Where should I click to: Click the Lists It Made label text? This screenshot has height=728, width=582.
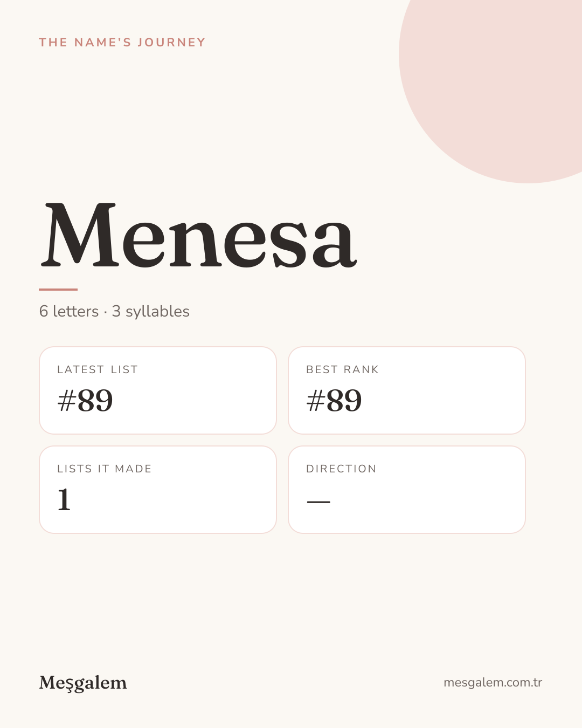pyautogui.click(x=105, y=469)
